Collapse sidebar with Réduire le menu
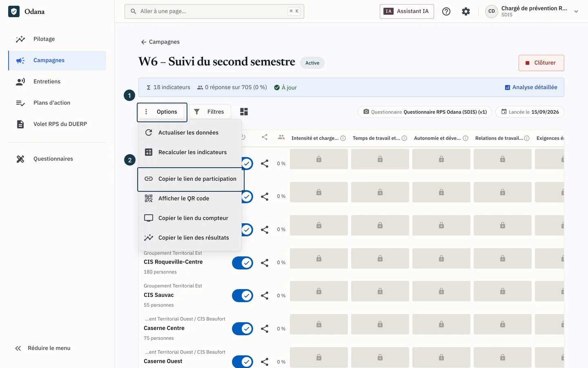588x368 pixels. point(42,348)
